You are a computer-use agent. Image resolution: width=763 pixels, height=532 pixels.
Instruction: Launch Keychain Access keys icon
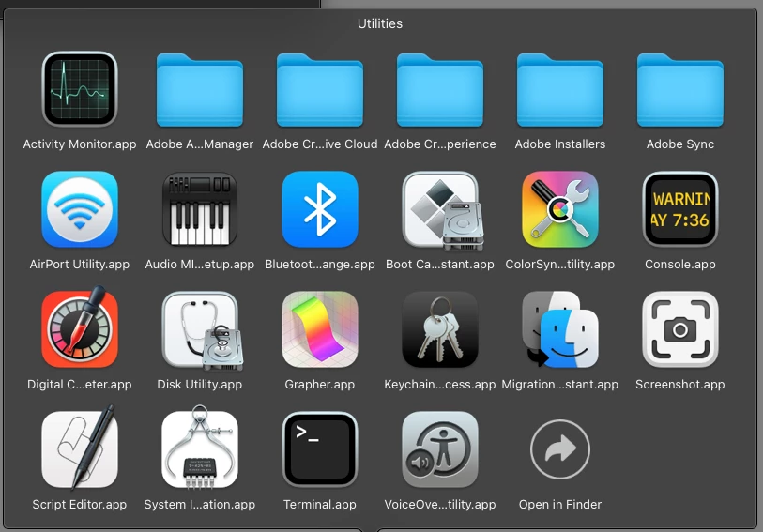[440, 329]
